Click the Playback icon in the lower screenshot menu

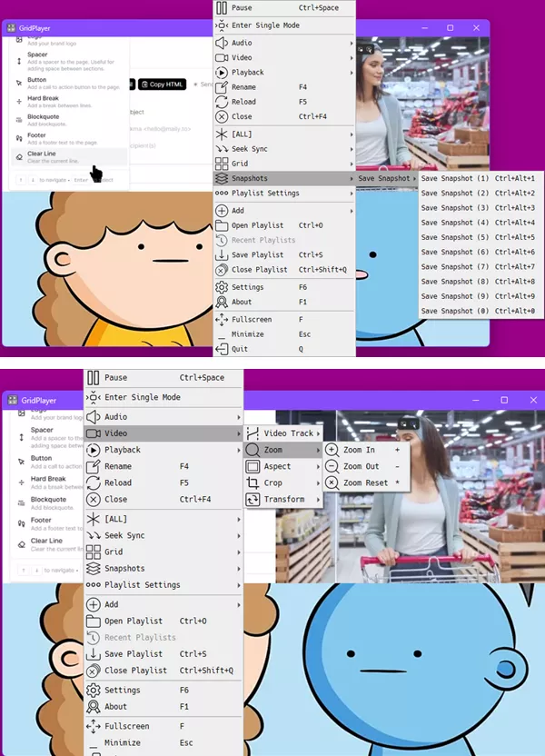tap(93, 450)
